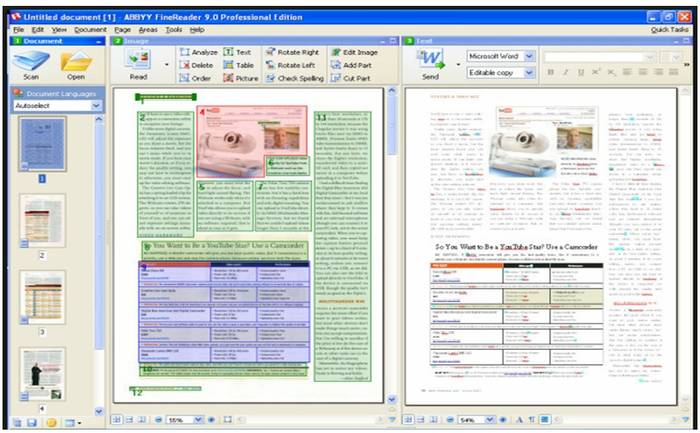Open the font name dropdown in the Text pane
Viewport: 700px width, 433px height.
coord(650,57)
